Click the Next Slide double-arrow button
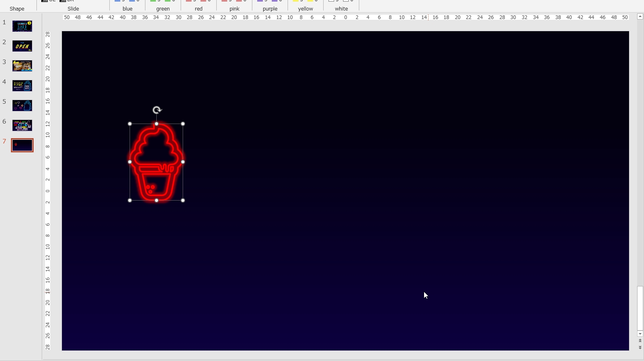This screenshot has width=644, height=361. tap(640, 348)
